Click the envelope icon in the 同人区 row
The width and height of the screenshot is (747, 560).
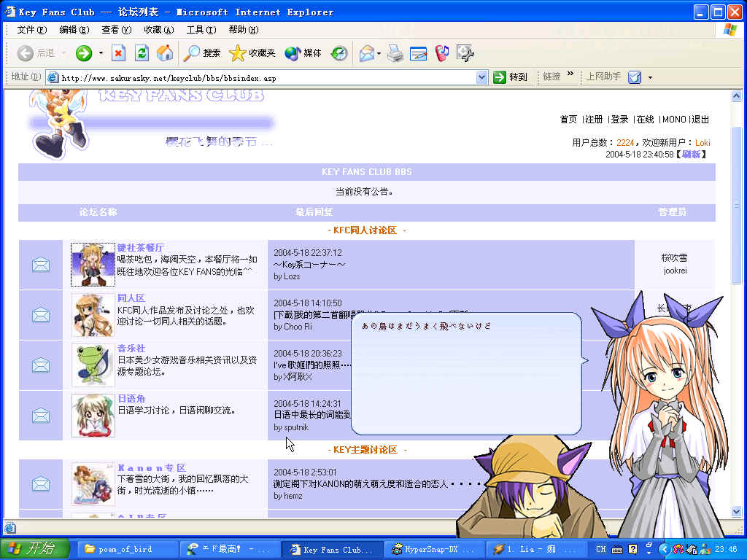(x=41, y=315)
